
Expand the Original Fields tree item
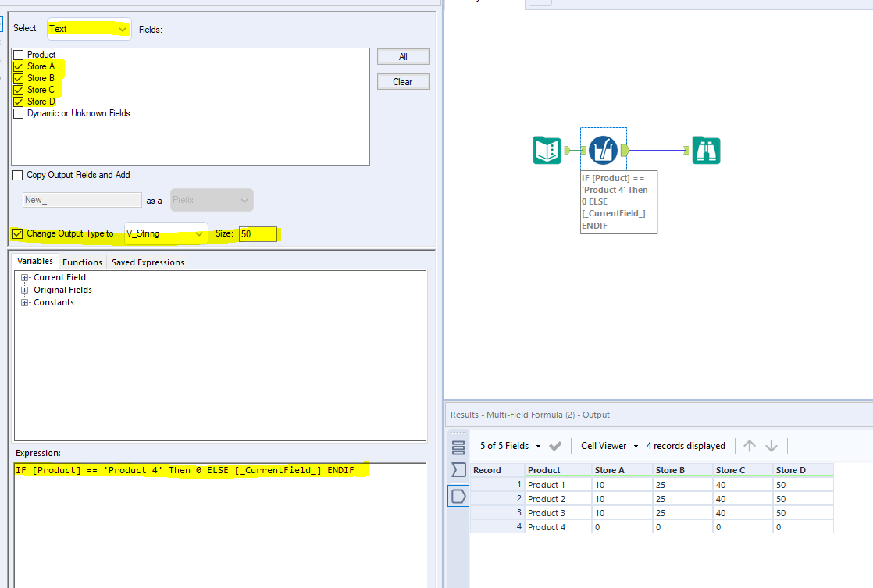point(24,289)
